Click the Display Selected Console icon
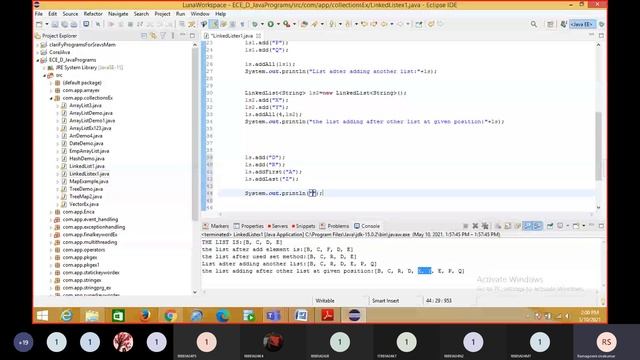 click(x=560, y=226)
